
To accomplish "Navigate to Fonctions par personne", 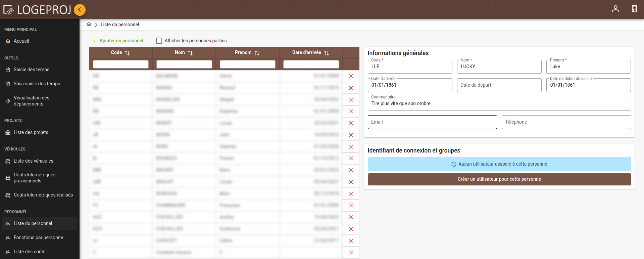I will point(38,238).
